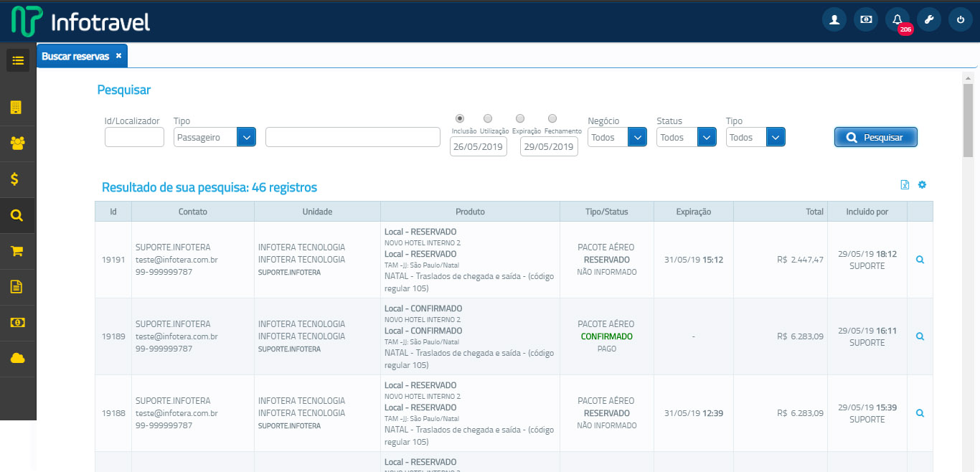The width and height of the screenshot is (980, 472).
Task: Open the Negócio dropdown
Action: pos(637,137)
